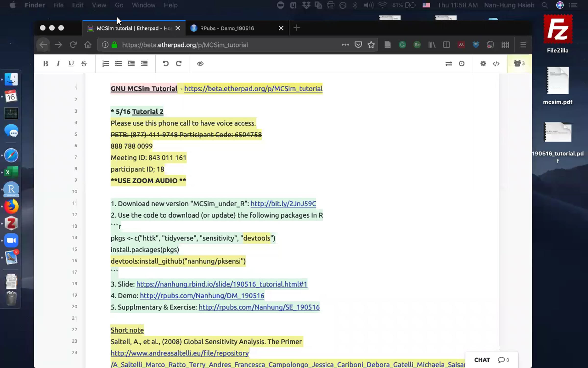
Task: Show connected users on this pad
Action: click(x=519, y=64)
